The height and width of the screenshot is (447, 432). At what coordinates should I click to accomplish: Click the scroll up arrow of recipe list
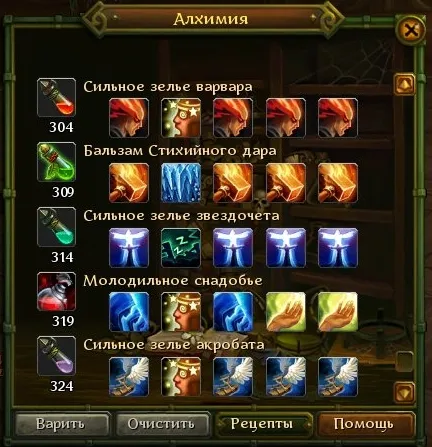[405, 84]
